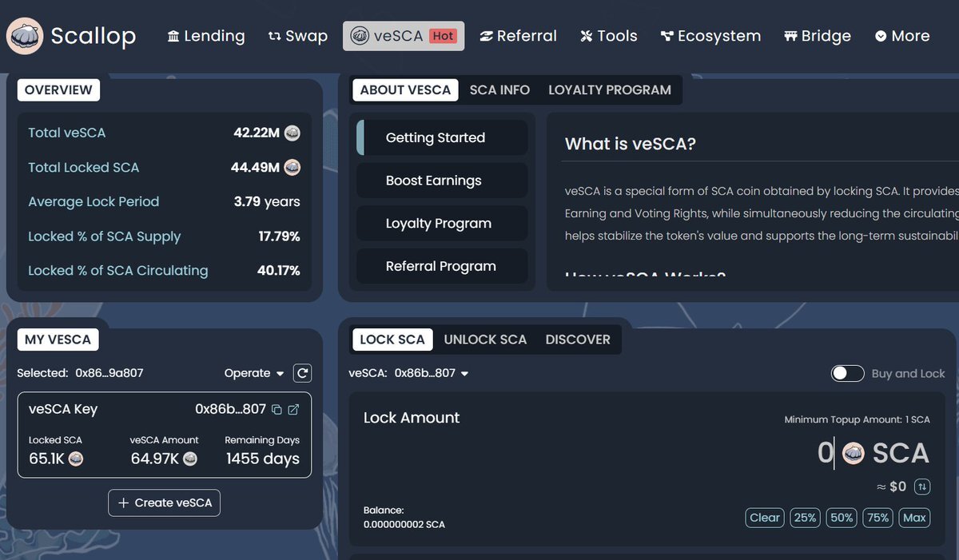Click the SCA token icon in Lock Amount

click(x=854, y=454)
